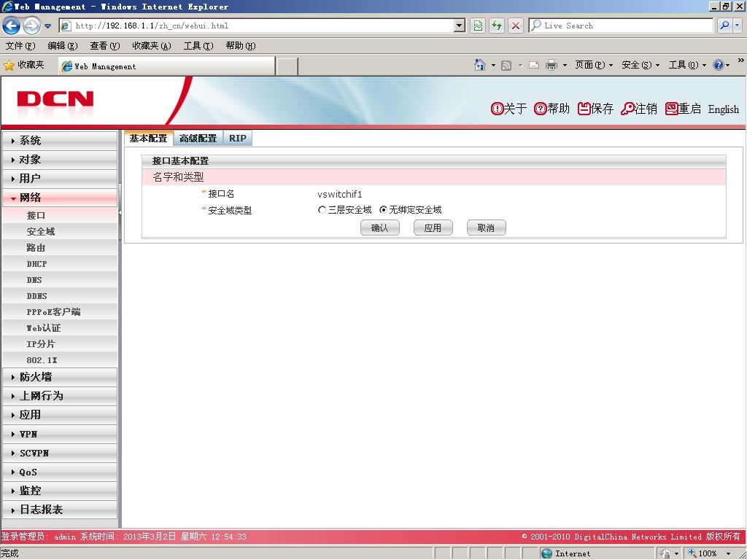The width and height of the screenshot is (747, 560).
Task: Click the DCN logo
Action: point(55,101)
